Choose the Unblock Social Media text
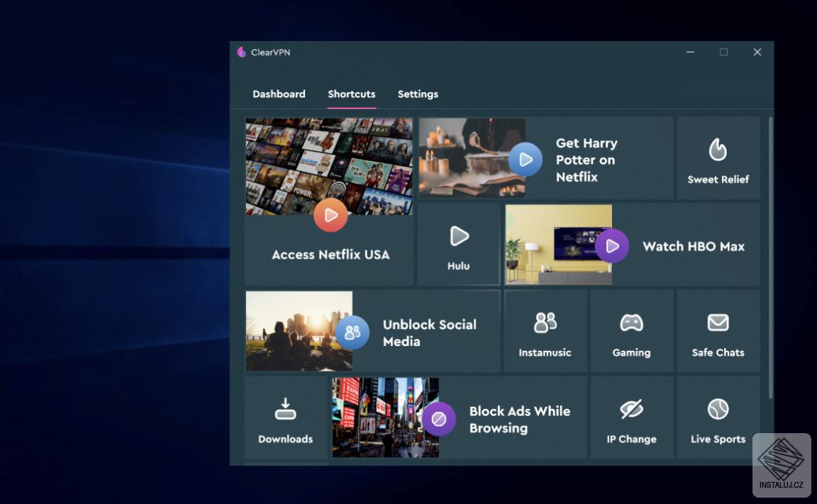817x504 pixels. pyautogui.click(x=429, y=332)
